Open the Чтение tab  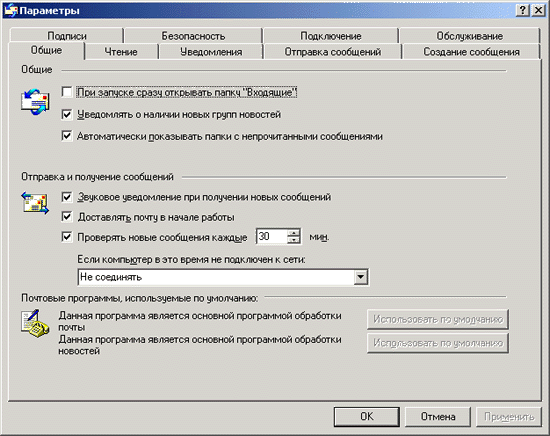coord(121,52)
